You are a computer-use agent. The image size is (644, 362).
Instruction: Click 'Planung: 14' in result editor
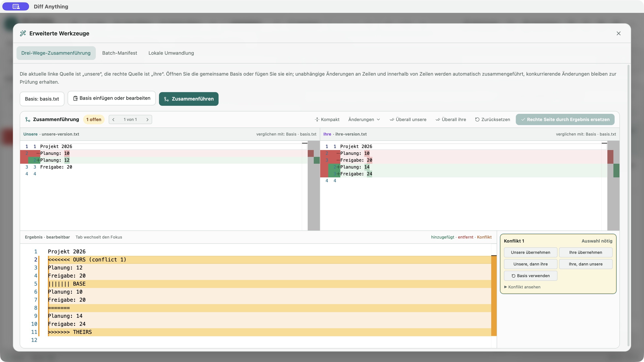pos(65,316)
